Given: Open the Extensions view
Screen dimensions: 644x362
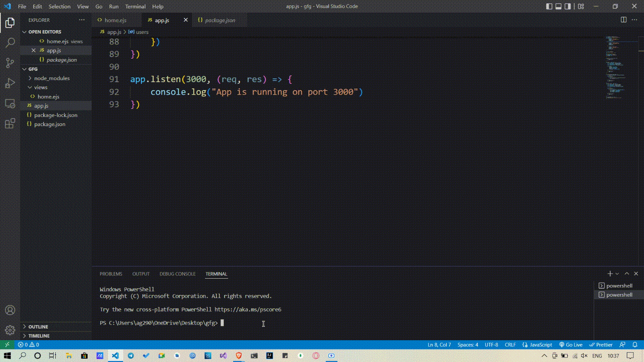Looking at the screenshot, I should point(10,123).
